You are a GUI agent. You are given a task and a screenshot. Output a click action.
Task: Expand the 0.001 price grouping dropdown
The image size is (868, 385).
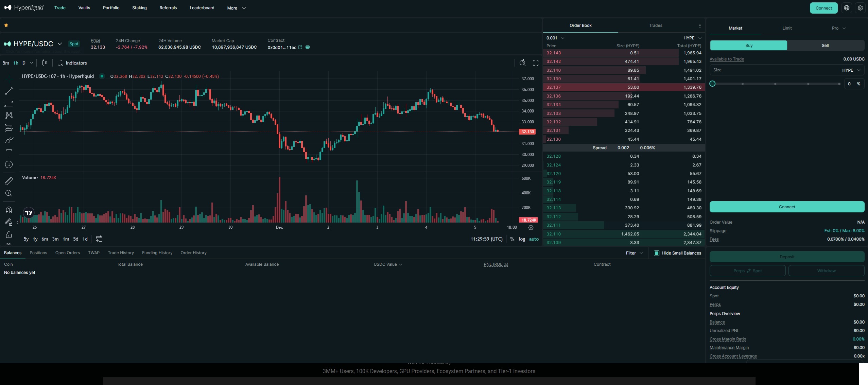click(x=555, y=38)
